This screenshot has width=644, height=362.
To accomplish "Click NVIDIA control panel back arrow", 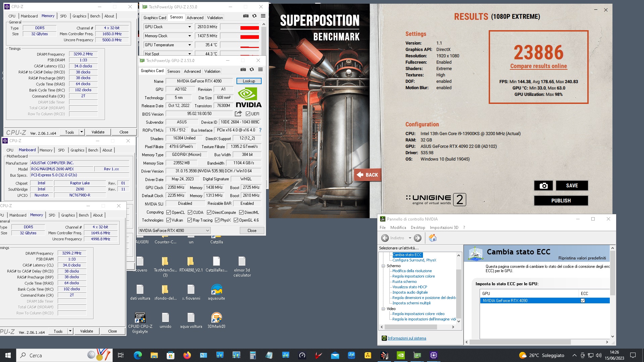I will 385,238.
